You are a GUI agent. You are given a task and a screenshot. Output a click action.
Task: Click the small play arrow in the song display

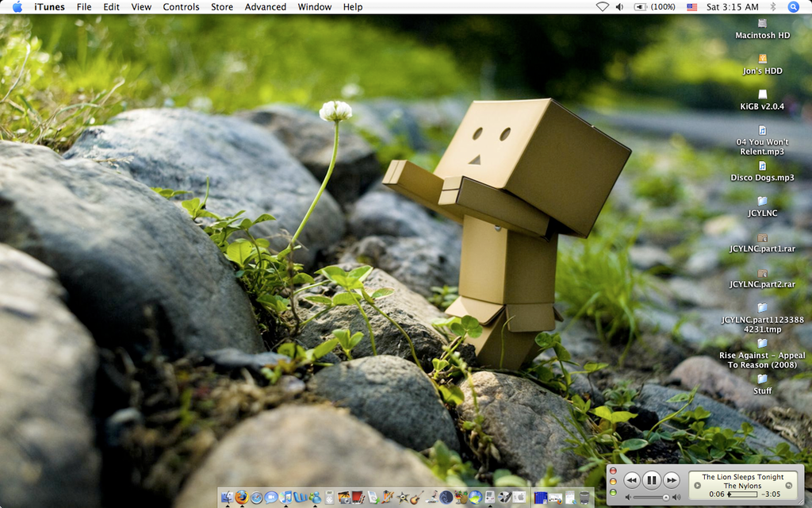[697, 486]
